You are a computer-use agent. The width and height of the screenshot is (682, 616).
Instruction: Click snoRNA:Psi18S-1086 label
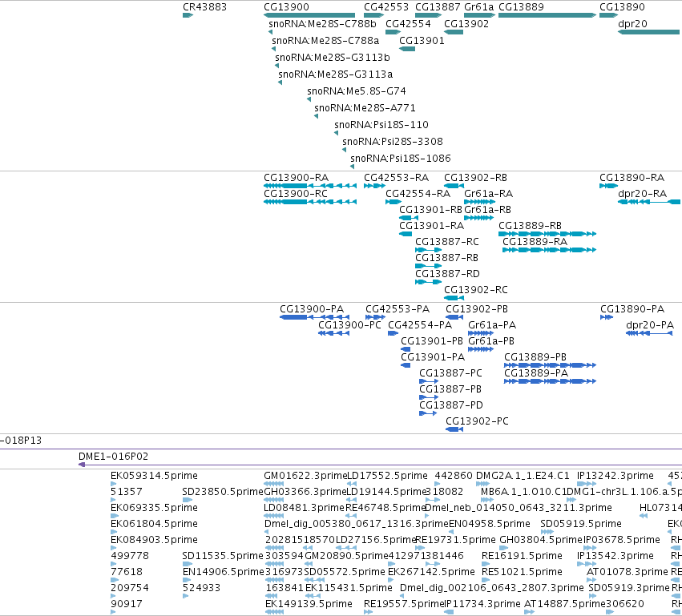coord(401,159)
